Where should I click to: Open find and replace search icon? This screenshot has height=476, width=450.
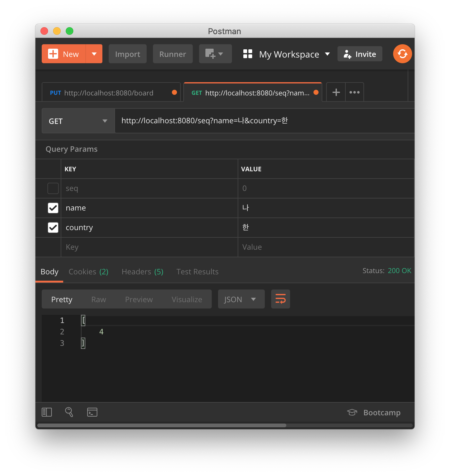click(69, 412)
